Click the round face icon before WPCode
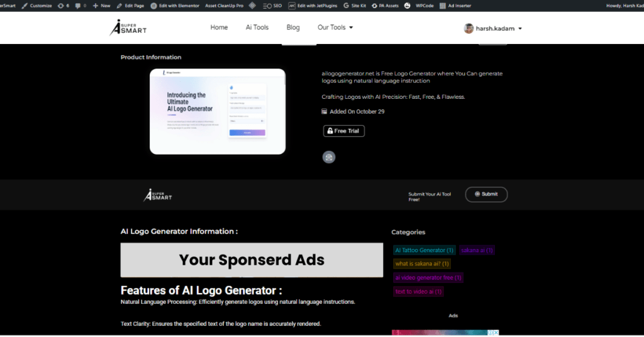Image resolution: width=644 pixels, height=337 pixels. (408, 6)
